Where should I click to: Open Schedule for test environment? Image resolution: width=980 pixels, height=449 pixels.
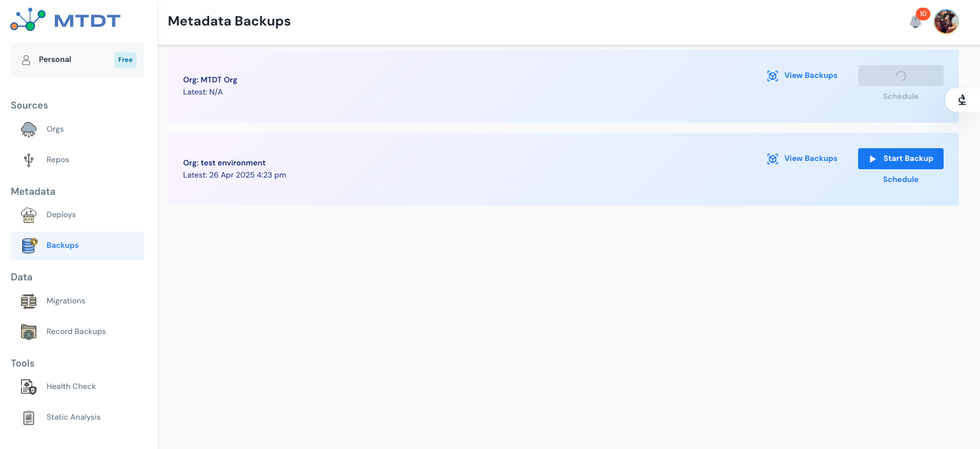tap(900, 179)
